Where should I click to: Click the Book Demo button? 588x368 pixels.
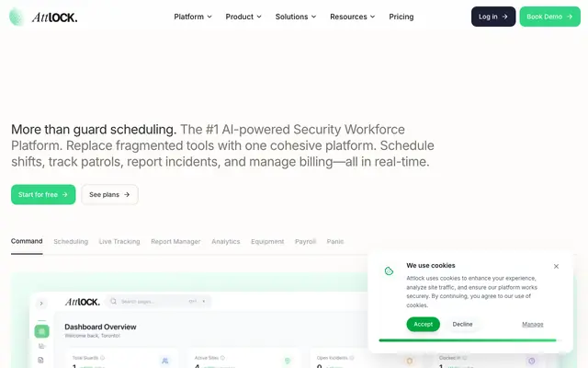click(x=549, y=17)
